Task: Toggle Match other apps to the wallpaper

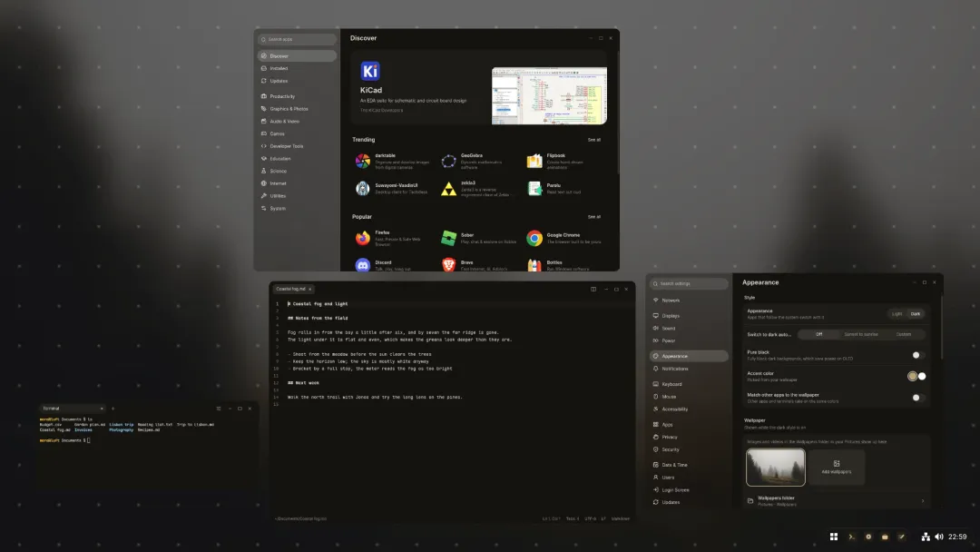Action: point(917,398)
